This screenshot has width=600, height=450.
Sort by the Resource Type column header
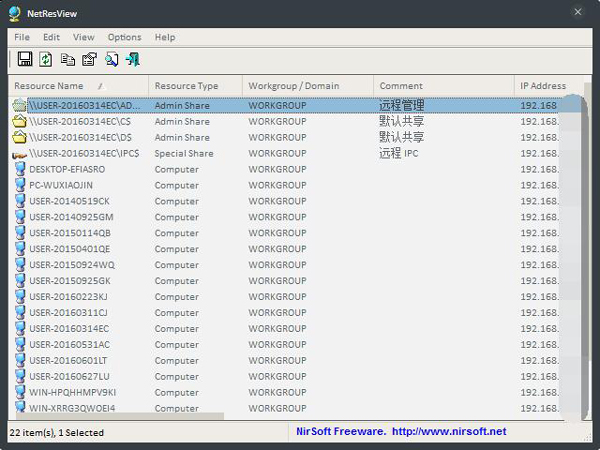(196, 86)
